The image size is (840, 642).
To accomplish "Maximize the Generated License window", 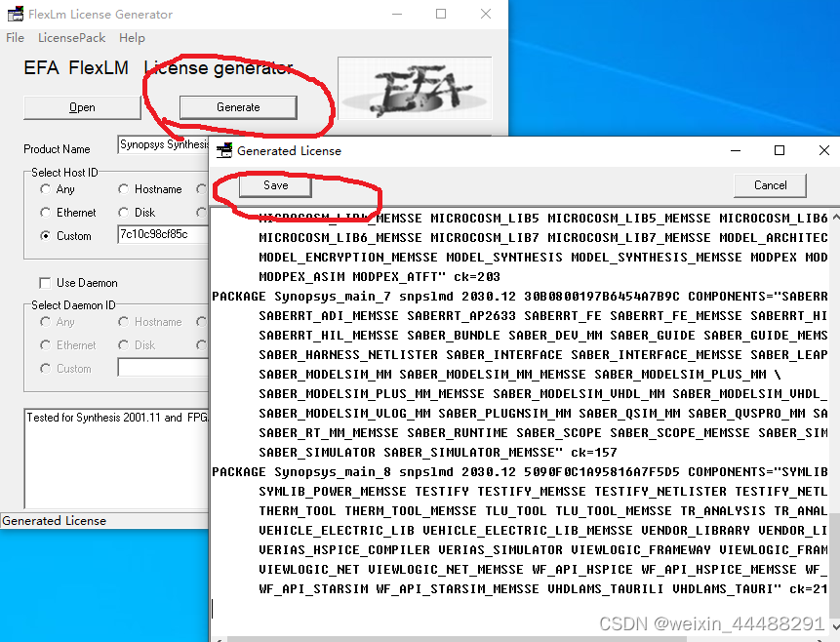I will pyautogui.click(x=780, y=150).
